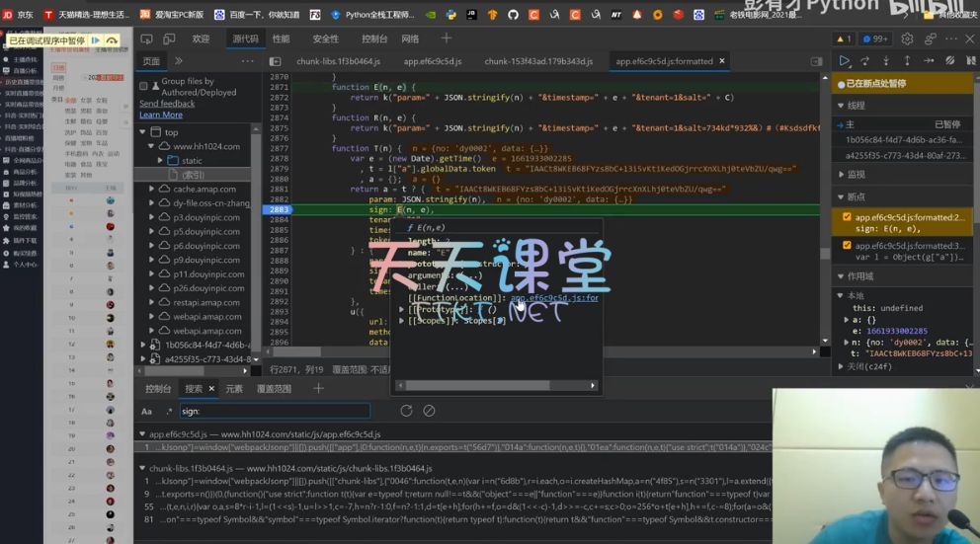Click the Learn More link
980x544 pixels.
[161, 115]
